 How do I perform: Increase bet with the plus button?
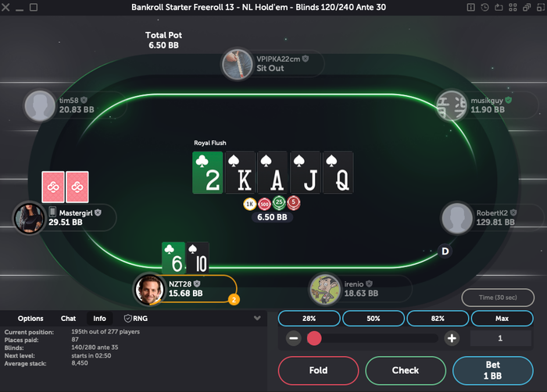[452, 338]
